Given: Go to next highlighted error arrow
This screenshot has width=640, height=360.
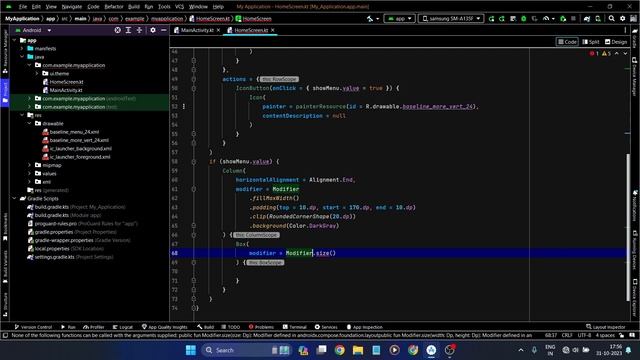Looking at the screenshot, I should pyautogui.click(x=625, y=53).
